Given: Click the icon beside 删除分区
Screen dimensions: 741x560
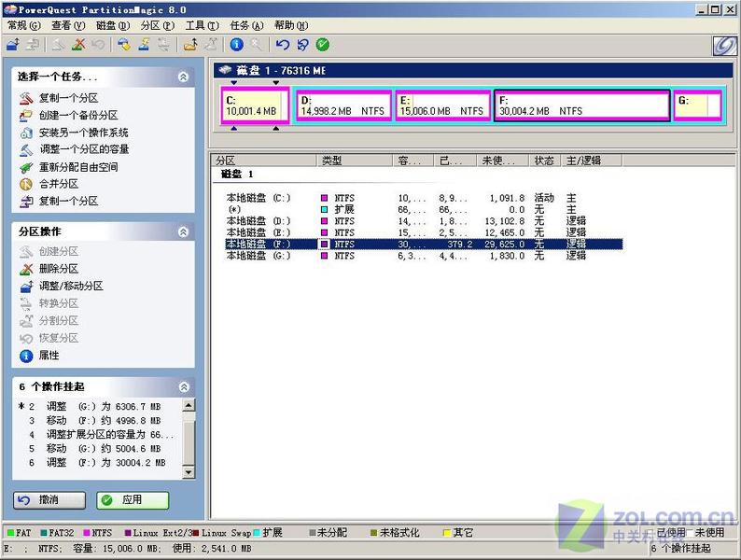Looking at the screenshot, I should tap(26, 269).
